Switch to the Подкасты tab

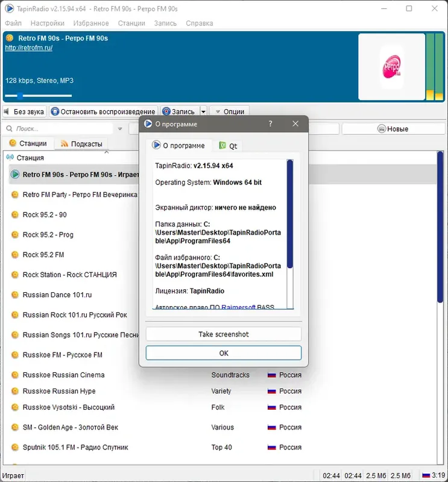click(81, 143)
